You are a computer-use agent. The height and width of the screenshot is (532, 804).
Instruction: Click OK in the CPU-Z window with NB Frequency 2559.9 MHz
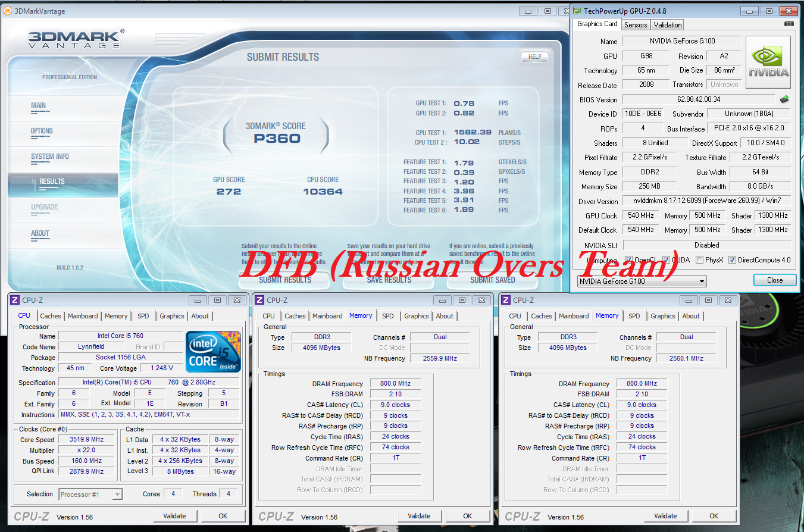[x=468, y=516]
